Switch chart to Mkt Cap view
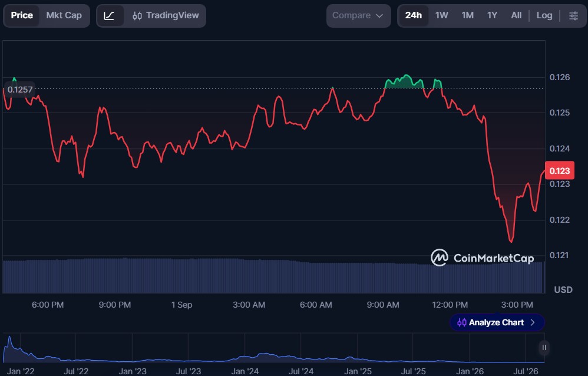The image size is (588, 376). pos(64,15)
